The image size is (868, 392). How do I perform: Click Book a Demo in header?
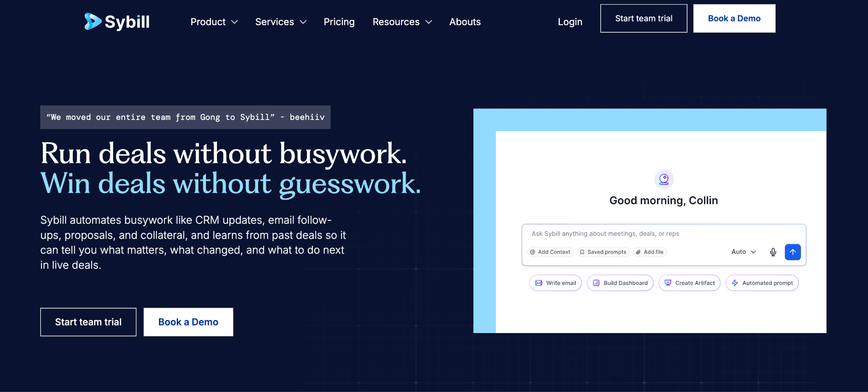tap(734, 19)
